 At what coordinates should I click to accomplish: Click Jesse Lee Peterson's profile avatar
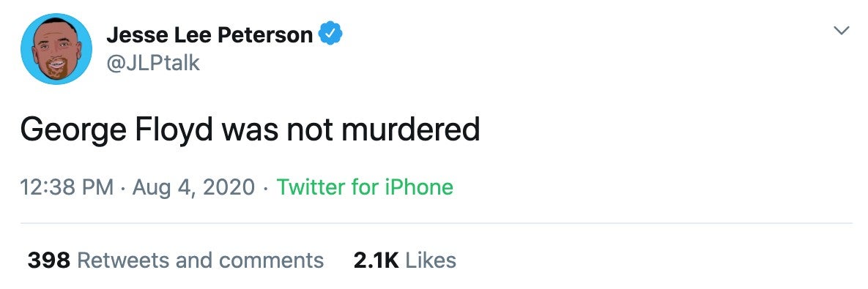[56, 48]
